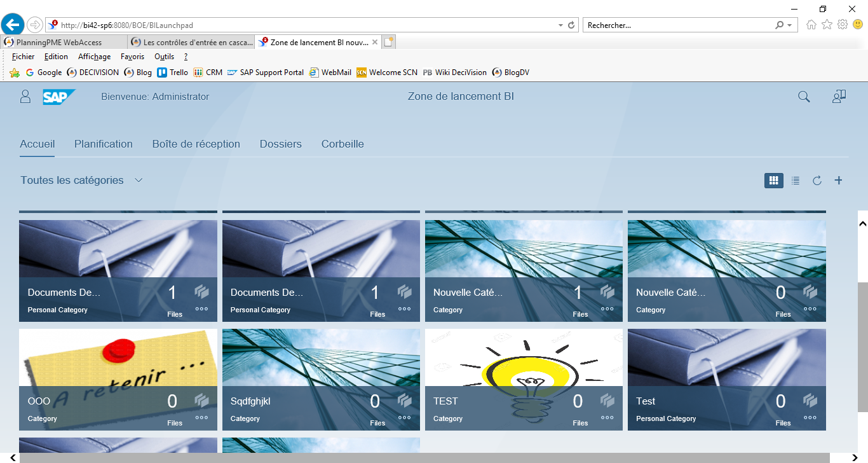868x463 pixels.
Task: Open the Fichier menu
Action: click(23, 57)
